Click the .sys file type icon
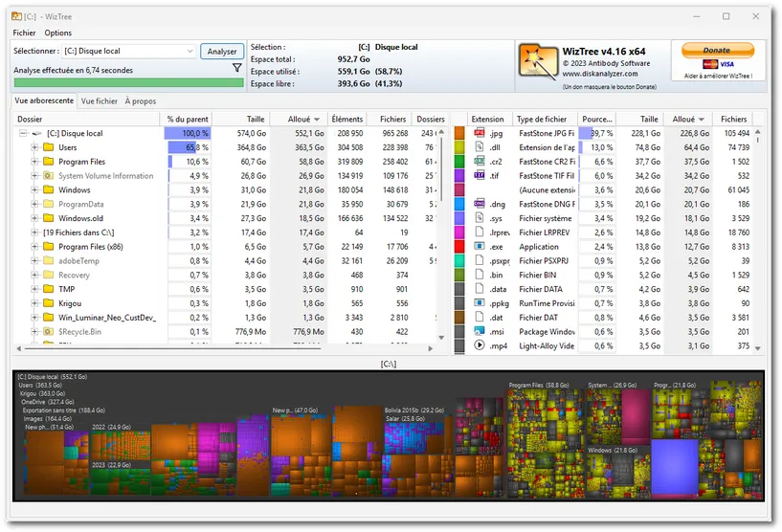 coord(480,218)
